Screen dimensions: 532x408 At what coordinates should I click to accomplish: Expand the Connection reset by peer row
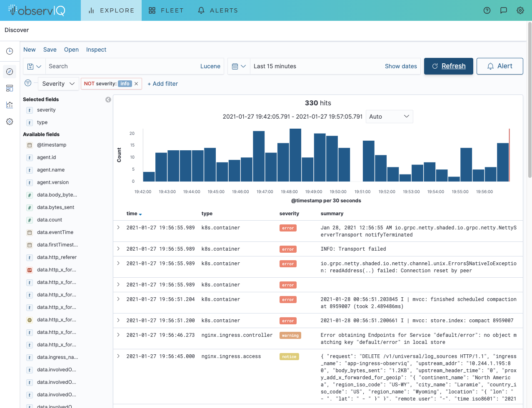pyautogui.click(x=118, y=263)
